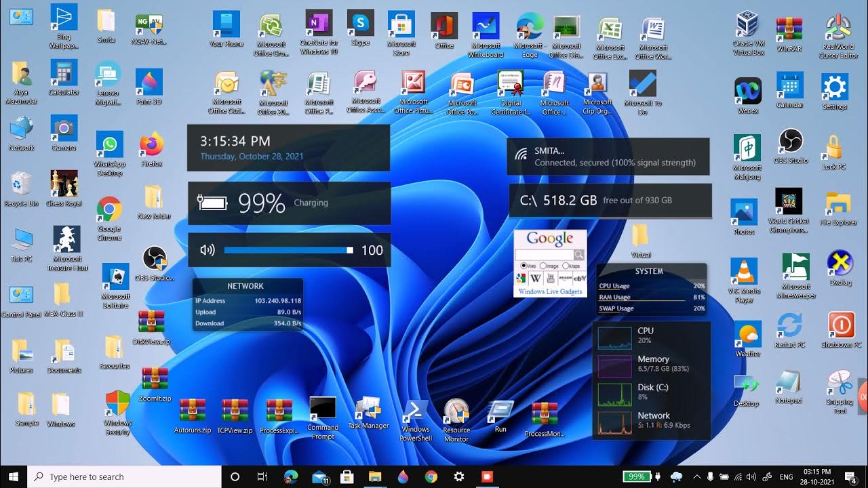Select the Image radio button in Google gadget
The width and height of the screenshot is (868, 488).
pos(543,266)
